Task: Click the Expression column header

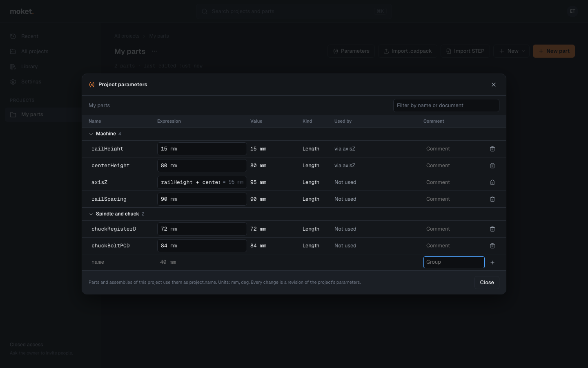Action: (169, 121)
